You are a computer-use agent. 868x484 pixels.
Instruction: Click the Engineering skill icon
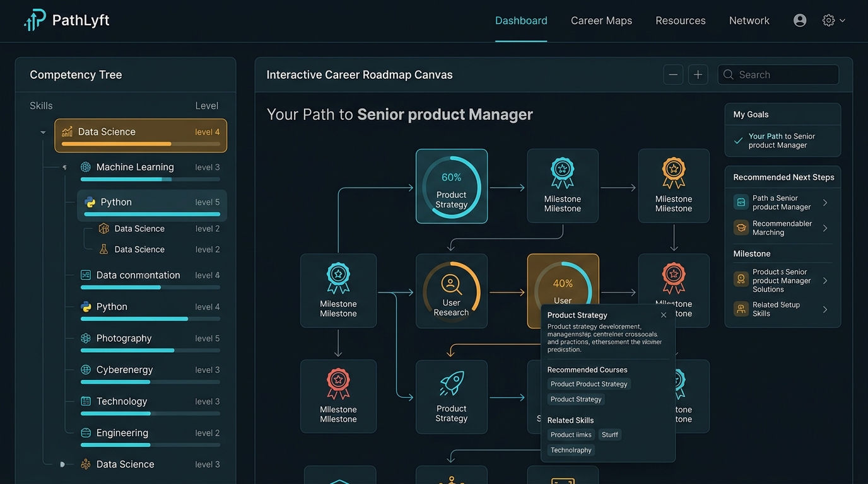[x=86, y=433]
